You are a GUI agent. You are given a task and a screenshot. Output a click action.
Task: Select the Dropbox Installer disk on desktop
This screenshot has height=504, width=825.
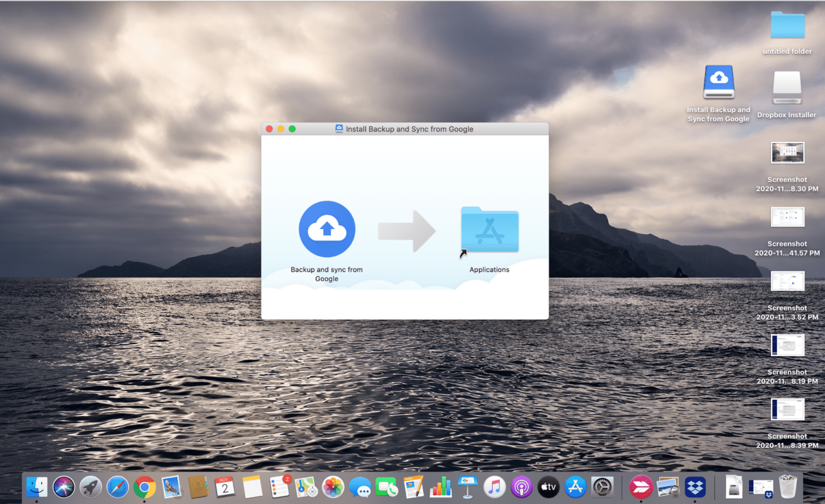tap(787, 88)
